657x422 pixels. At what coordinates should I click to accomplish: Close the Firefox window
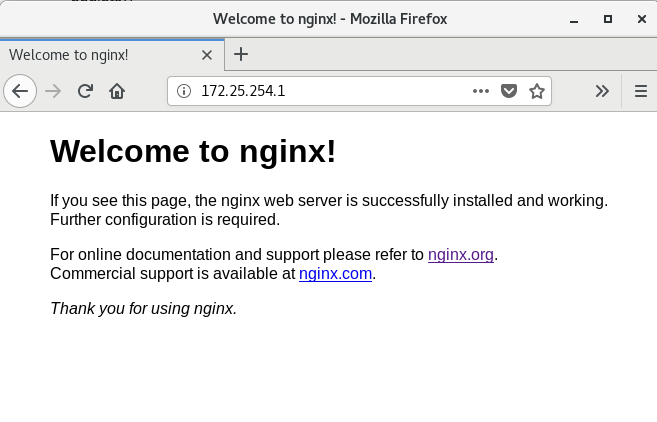(641, 19)
